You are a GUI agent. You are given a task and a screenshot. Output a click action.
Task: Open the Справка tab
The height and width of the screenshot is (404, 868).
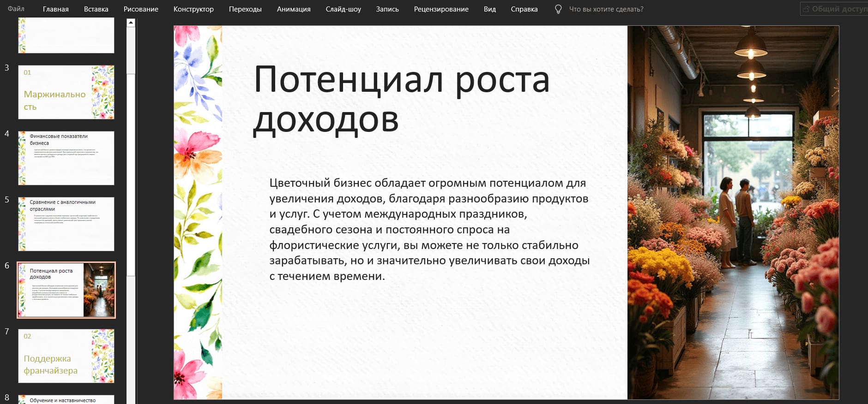coord(524,9)
